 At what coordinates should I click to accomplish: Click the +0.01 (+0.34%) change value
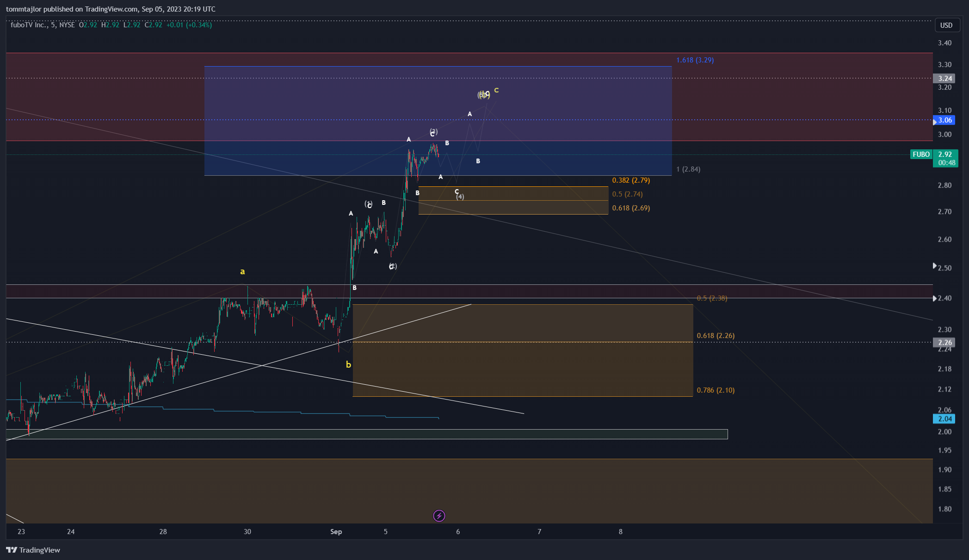189,25
